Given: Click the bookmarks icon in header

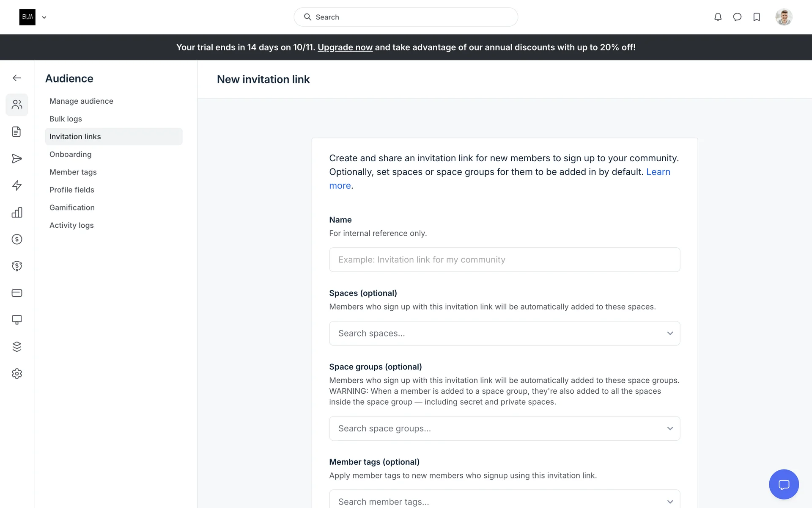Looking at the screenshot, I should 757,17.
